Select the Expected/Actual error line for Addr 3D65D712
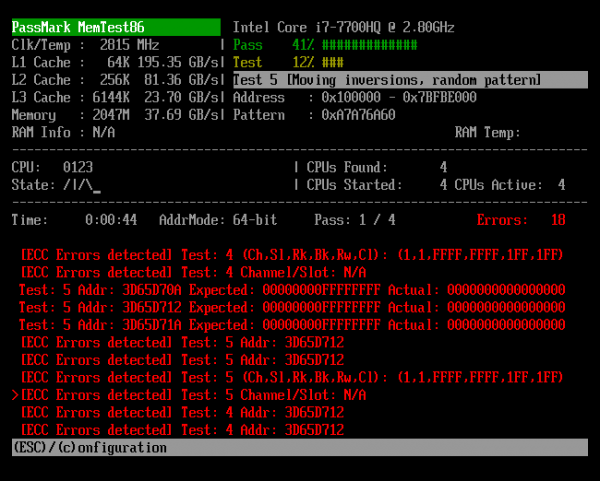 292,307
